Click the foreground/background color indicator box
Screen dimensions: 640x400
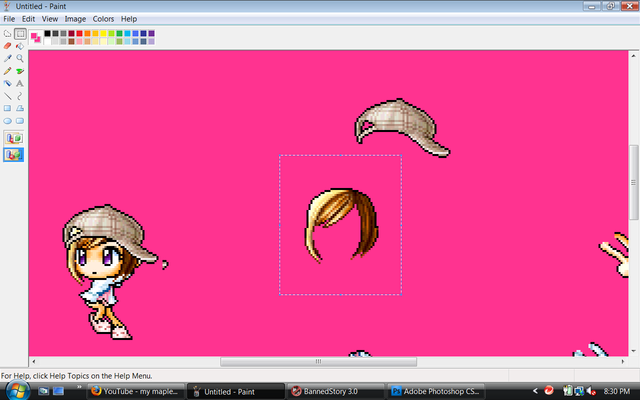click(36, 37)
